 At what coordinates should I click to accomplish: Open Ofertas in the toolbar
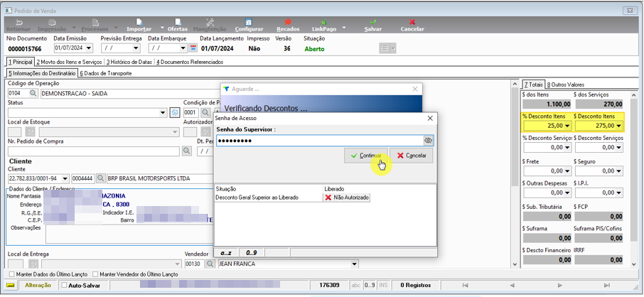178,26
